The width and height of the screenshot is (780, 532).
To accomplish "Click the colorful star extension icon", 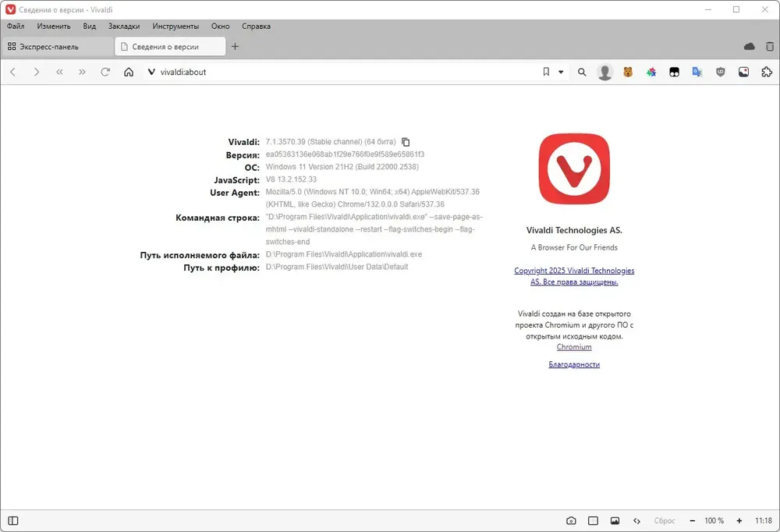I will pyautogui.click(x=651, y=73).
